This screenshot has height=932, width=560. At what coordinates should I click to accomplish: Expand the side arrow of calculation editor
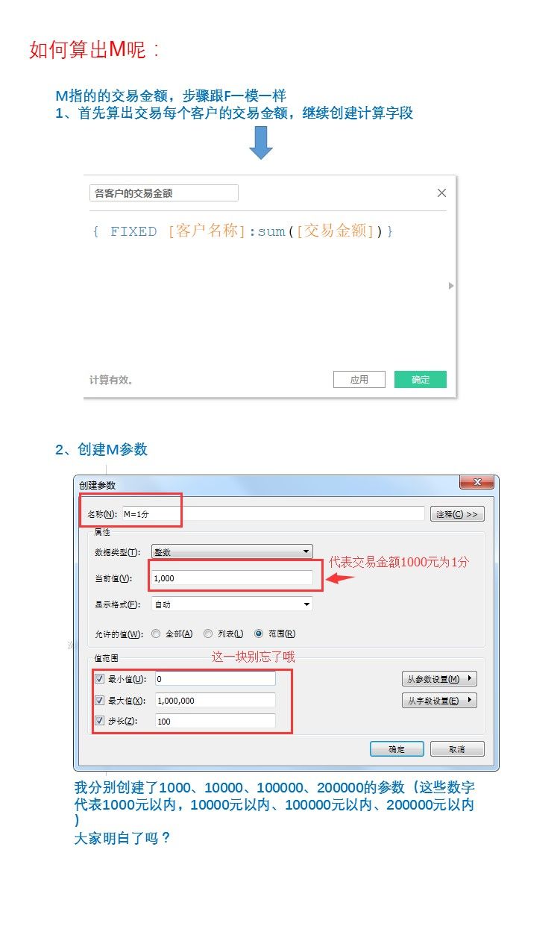(x=451, y=286)
